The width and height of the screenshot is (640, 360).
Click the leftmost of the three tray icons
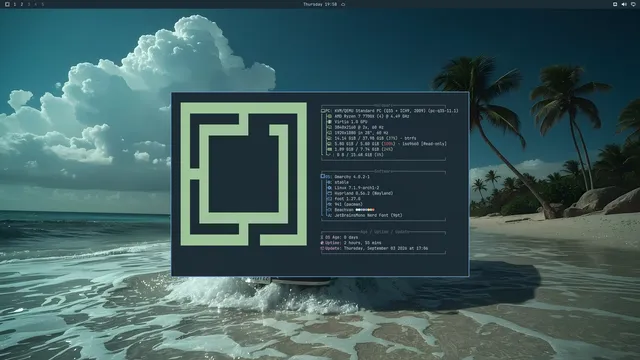coord(615,4)
